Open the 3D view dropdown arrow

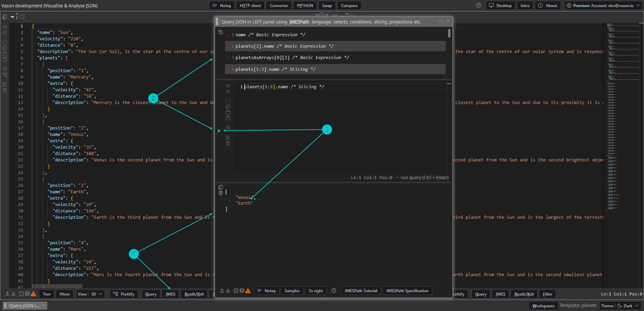(x=101, y=294)
